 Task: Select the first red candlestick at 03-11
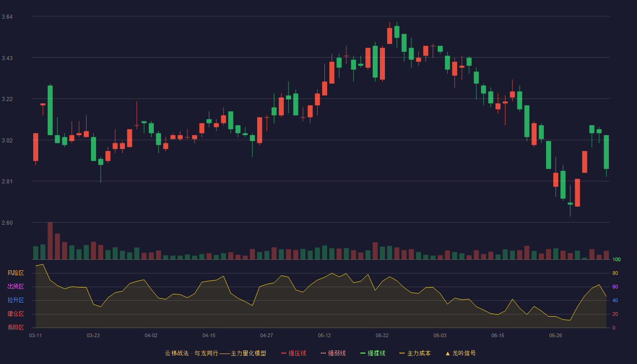pyautogui.click(x=35, y=147)
